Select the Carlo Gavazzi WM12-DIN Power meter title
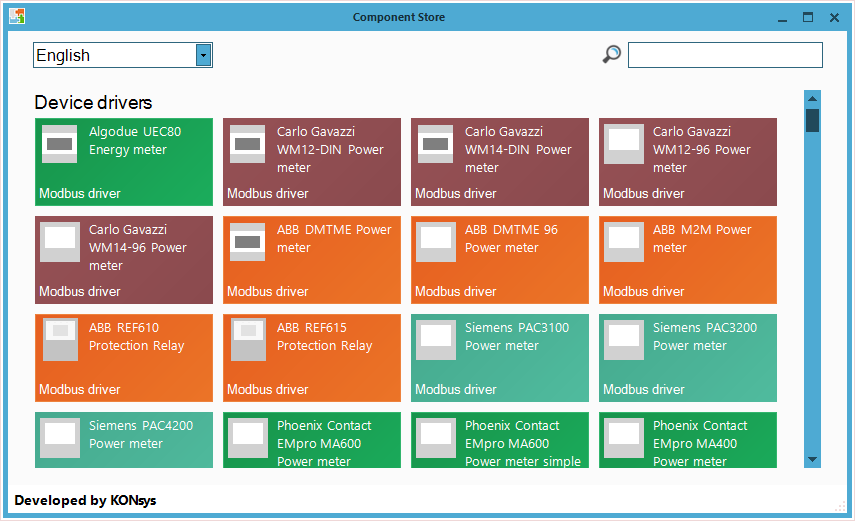Viewport: 855px width, 521px height. coord(330,149)
